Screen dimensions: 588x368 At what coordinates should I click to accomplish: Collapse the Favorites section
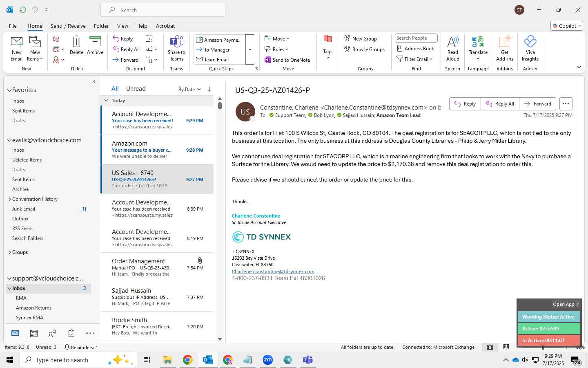click(9, 90)
